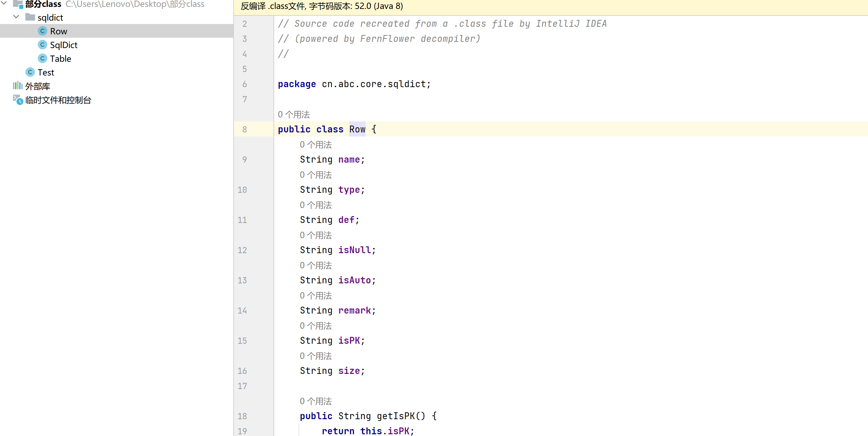Click the isPK field on line 15

349,341
